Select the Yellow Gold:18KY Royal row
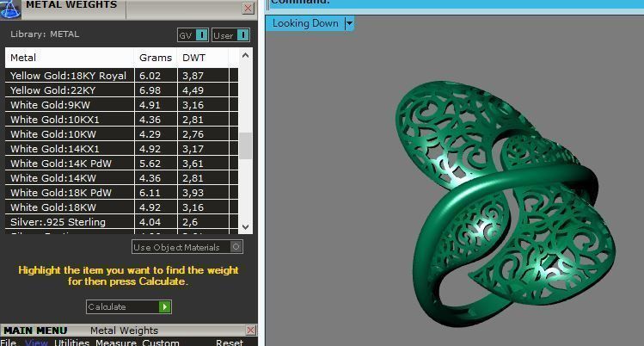The width and height of the screenshot is (644, 346). [x=121, y=76]
